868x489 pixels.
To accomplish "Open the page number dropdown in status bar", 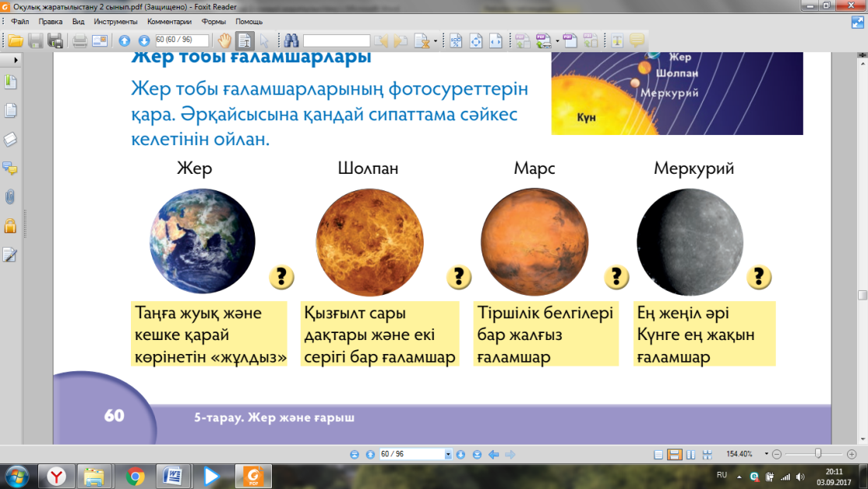I will 448,454.
